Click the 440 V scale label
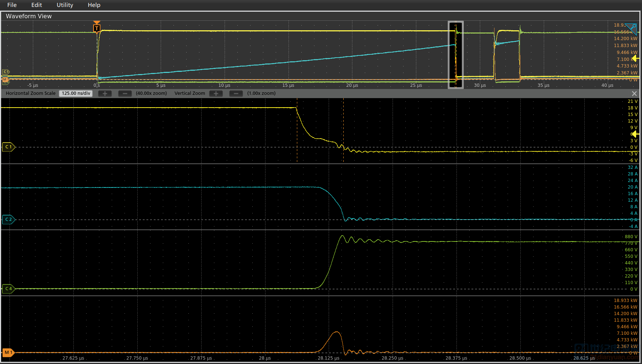This screenshot has height=364, width=642. click(x=631, y=263)
